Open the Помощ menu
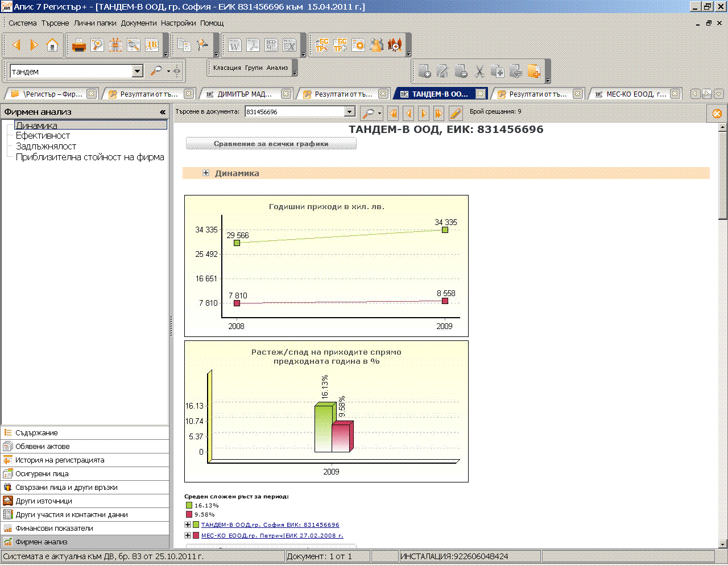Image resolution: width=728 pixels, height=566 pixels. tap(212, 23)
